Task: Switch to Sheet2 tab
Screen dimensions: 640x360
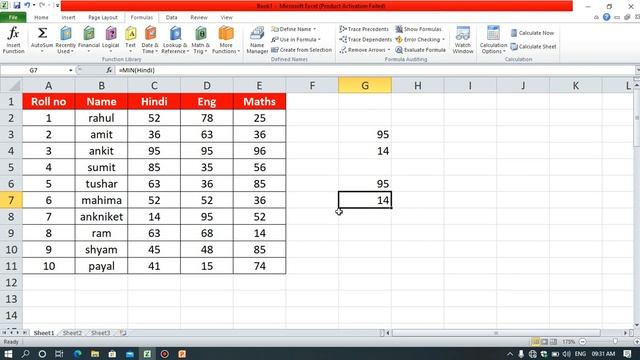Action: click(72, 333)
